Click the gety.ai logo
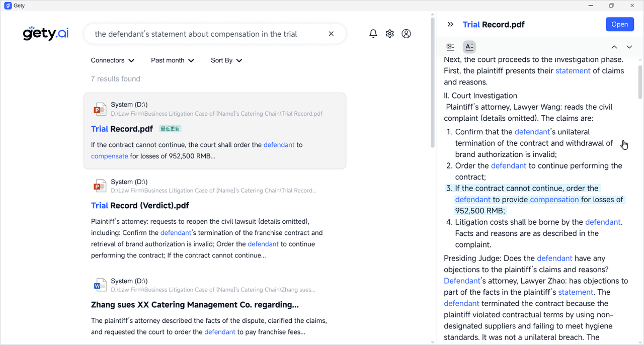Image resolution: width=644 pixels, height=345 pixels. (x=46, y=34)
